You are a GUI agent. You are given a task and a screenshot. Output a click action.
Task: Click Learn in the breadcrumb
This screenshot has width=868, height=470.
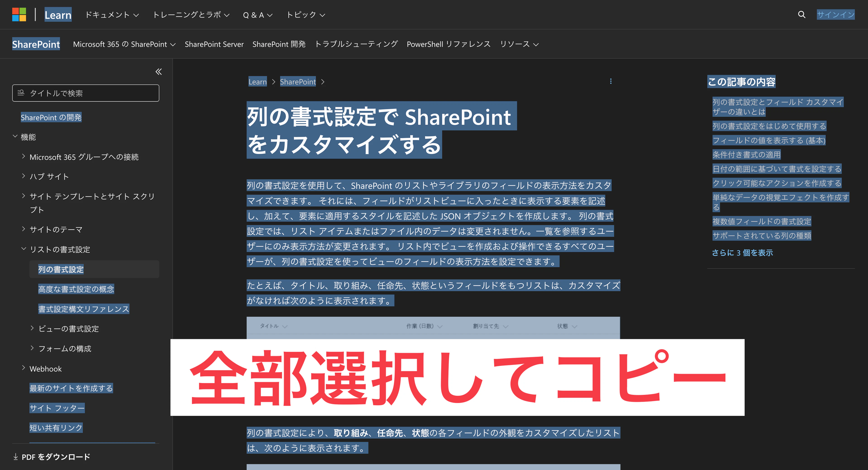coord(258,82)
